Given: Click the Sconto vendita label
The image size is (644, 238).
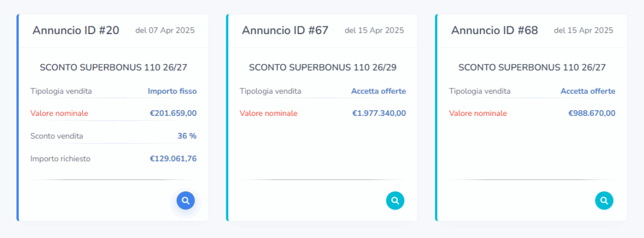Looking at the screenshot, I should [57, 136].
